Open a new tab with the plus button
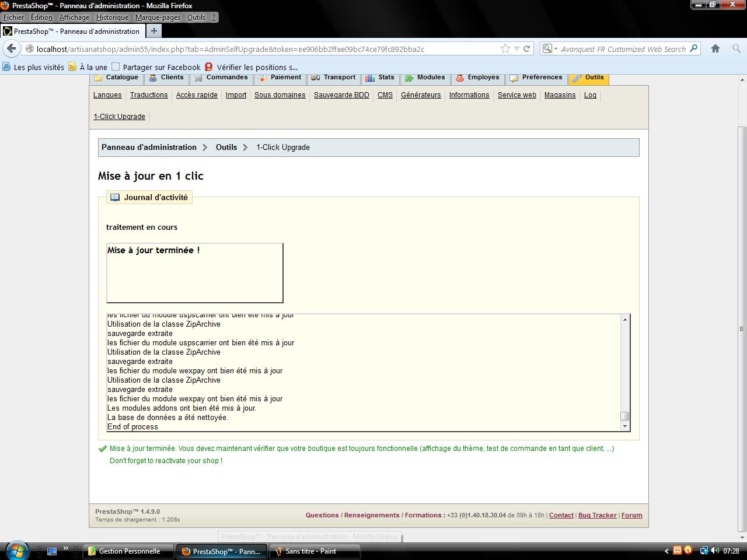The image size is (747, 560). 154,31
